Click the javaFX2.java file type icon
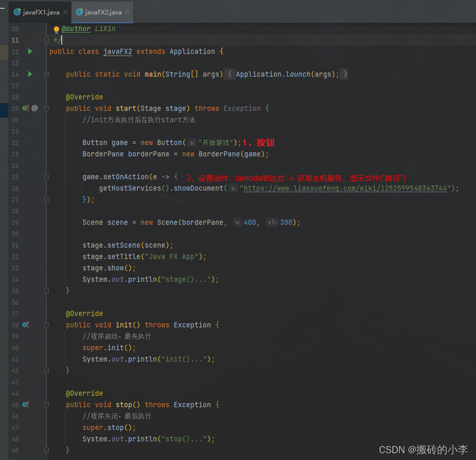476x460 pixels. (x=79, y=12)
